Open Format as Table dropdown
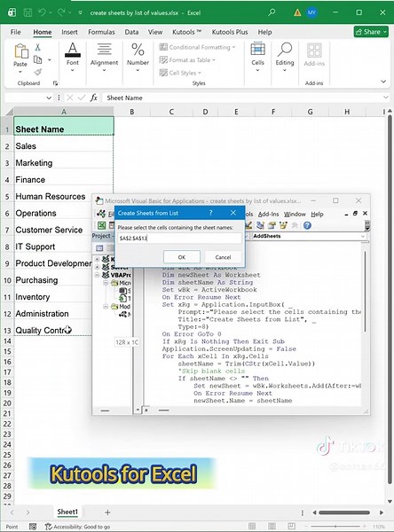Screen dimensions: 394x532 tap(187, 60)
